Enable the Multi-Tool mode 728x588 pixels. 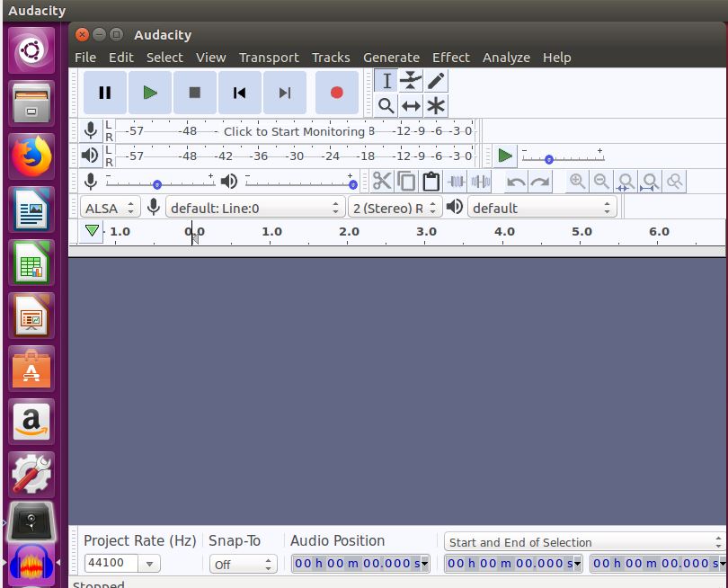click(x=435, y=106)
